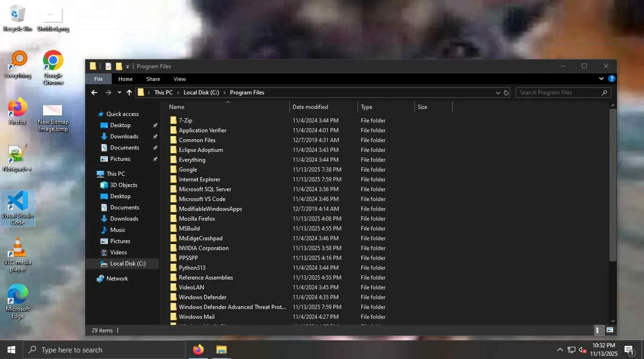Click the File Explorer taskbar icon
The width and height of the screenshot is (644, 359).
[221, 350]
